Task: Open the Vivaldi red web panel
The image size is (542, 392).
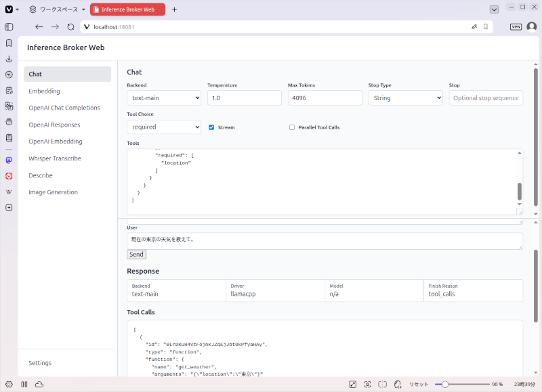Action: (x=9, y=176)
